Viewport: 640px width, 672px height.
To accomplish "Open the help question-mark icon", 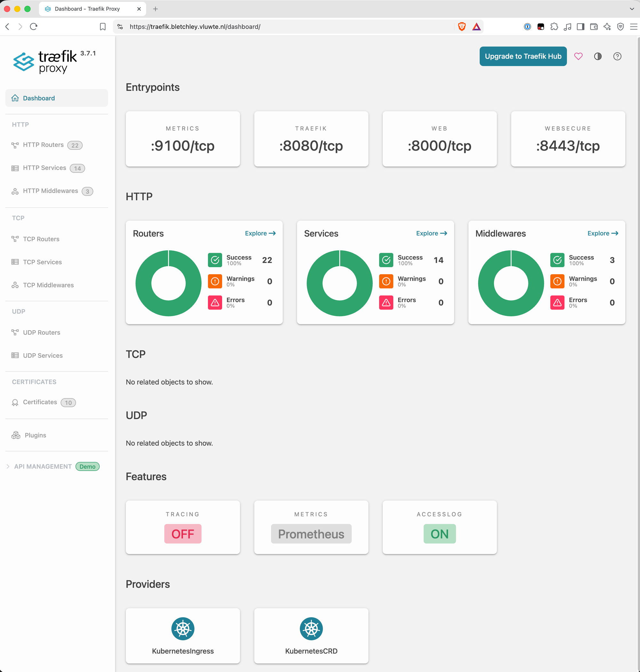I will point(617,56).
